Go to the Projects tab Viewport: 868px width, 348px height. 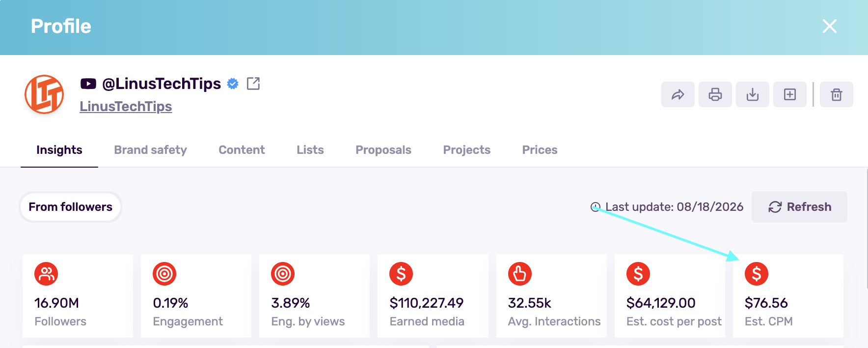467,150
